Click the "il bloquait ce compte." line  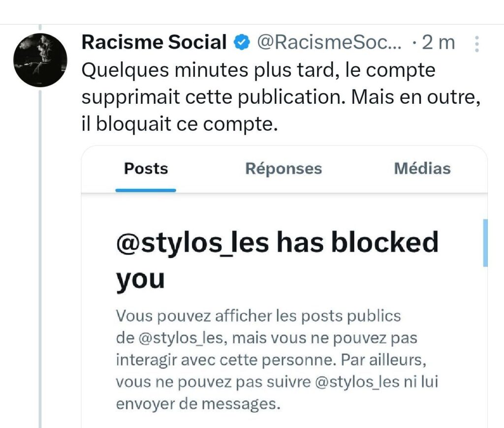(x=180, y=124)
